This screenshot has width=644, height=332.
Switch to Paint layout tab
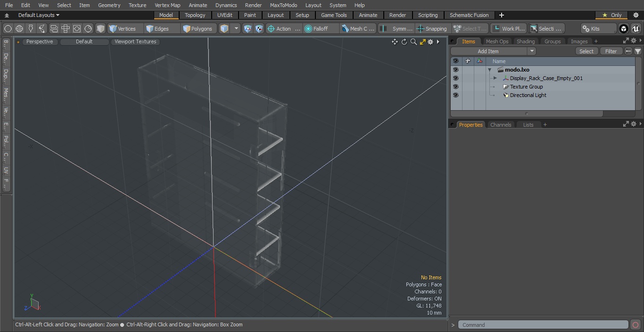point(250,15)
